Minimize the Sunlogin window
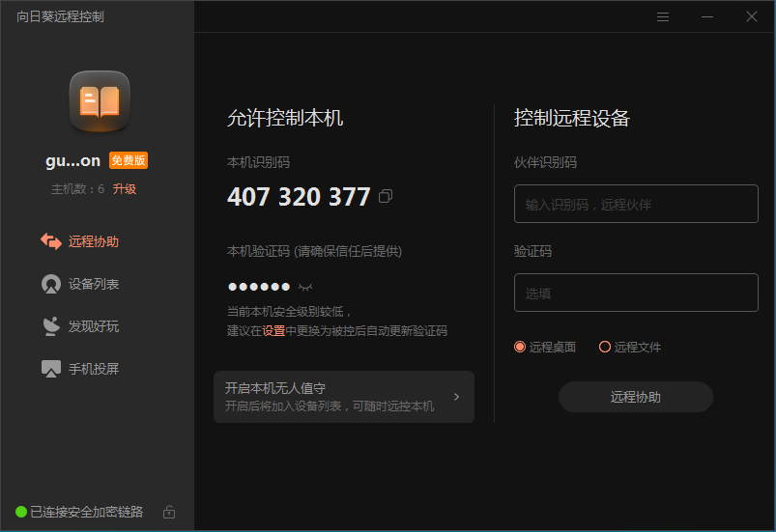The height and width of the screenshot is (532, 776). (707, 16)
